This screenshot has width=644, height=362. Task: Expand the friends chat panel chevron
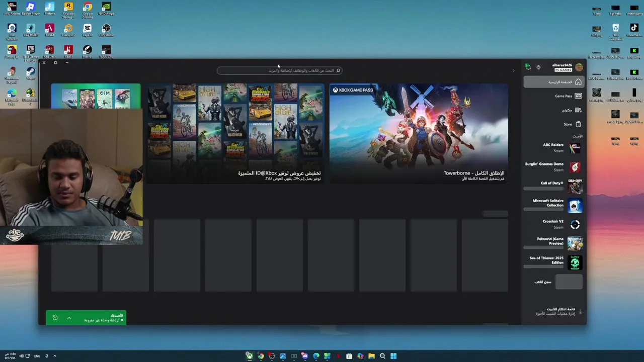(x=69, y=318)
